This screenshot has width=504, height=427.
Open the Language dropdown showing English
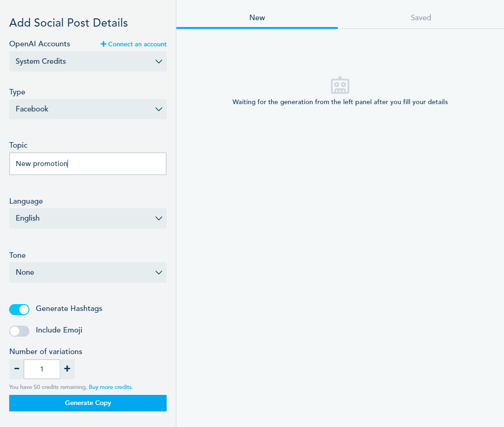(x=88, y=218)
